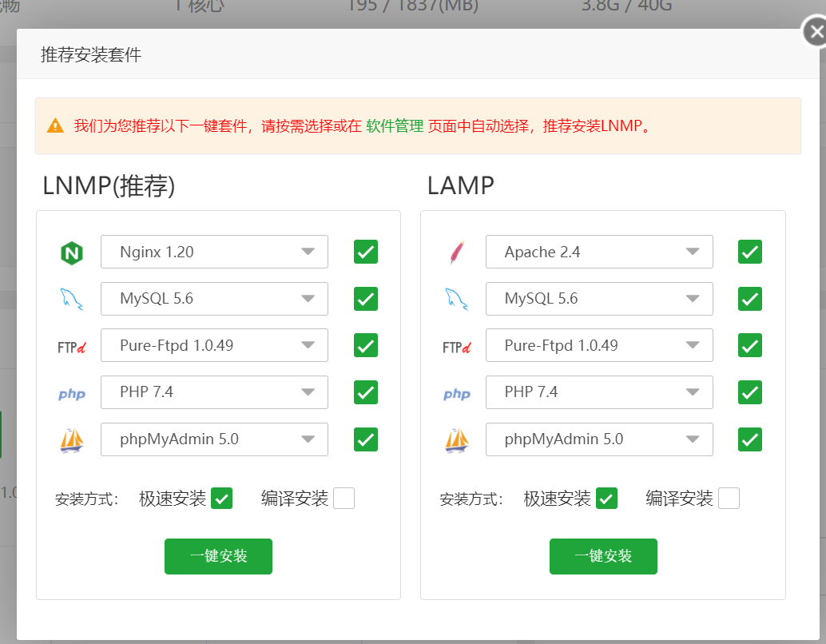Click the php logo icon in LNMP
The image size is (826, 644).
(72, 394)
